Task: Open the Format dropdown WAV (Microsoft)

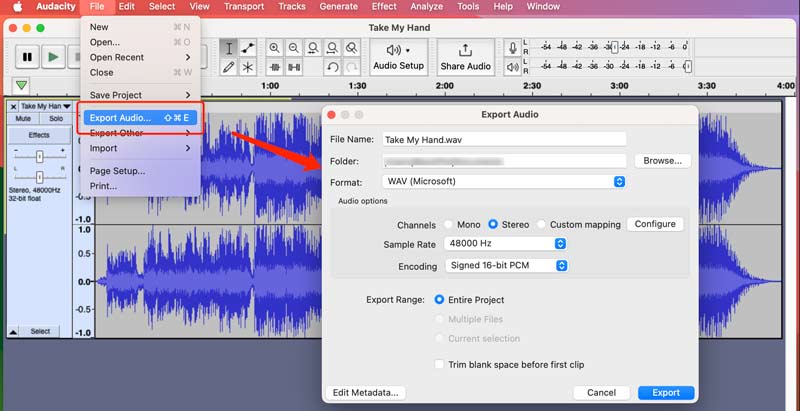Action: pyautogui.click(x=504, y=182)
